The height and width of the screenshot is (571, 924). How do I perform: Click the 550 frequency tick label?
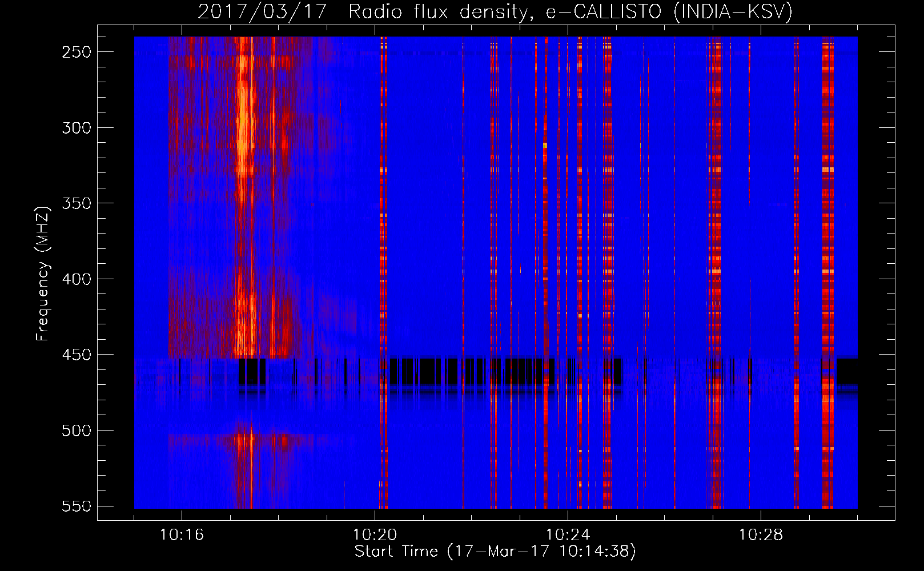(77, 506)
